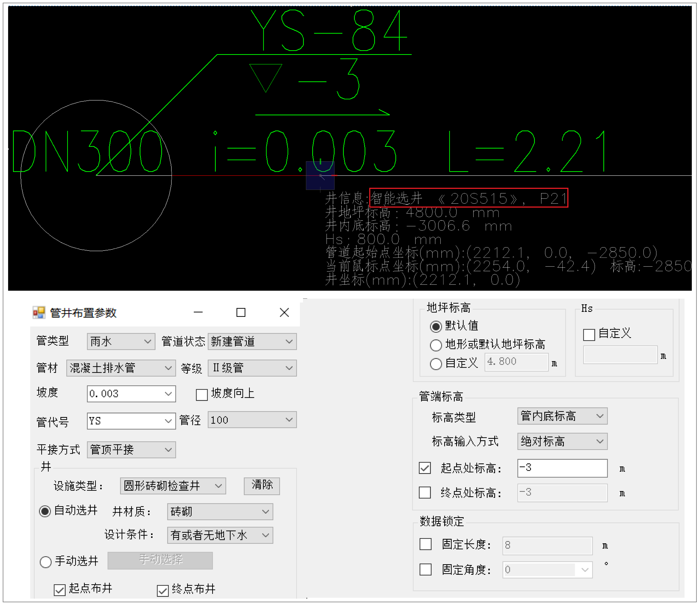Expand the 管道状态 新建管道 dropdown
The height and width of the screenshot is (605, 700).
[x=252, y=342]
